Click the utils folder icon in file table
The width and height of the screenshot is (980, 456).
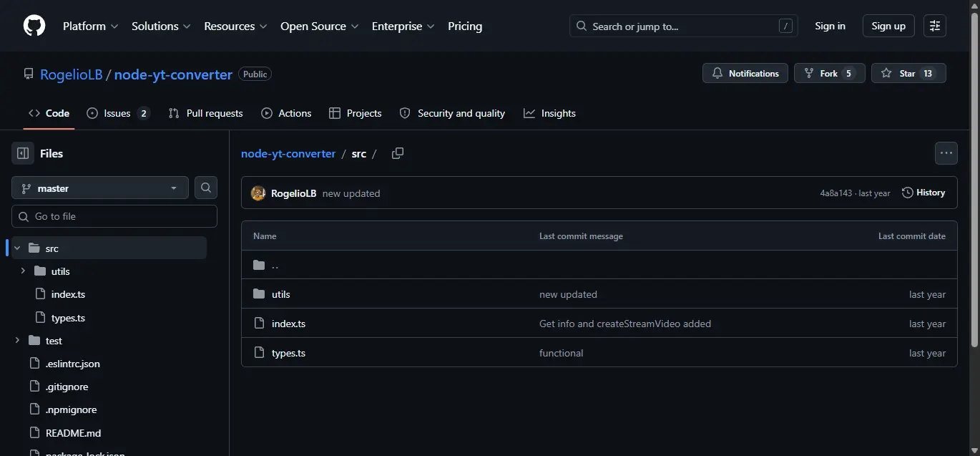click(259, 294)
